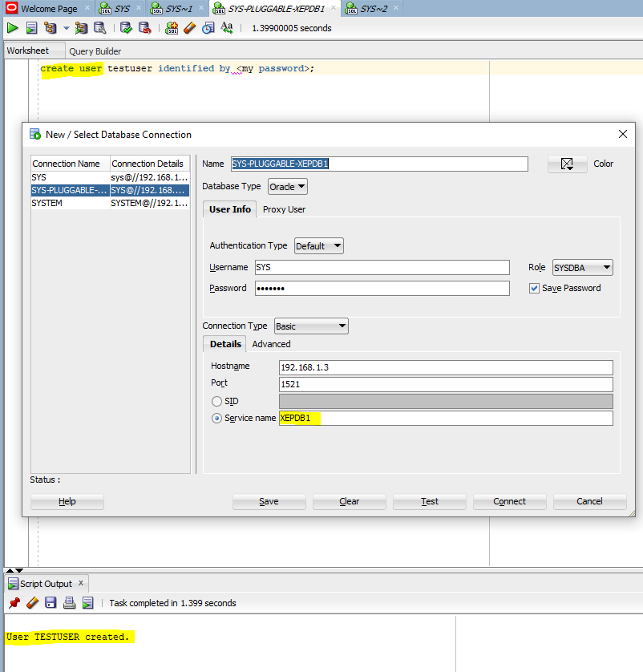643x672 pixels.
Task: Expand the Authentication Type dropdown
Action: [319, 246]
